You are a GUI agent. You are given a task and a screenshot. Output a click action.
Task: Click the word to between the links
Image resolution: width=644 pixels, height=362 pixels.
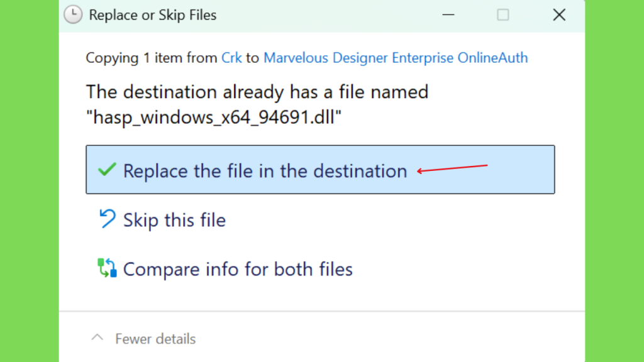point(253,58)
